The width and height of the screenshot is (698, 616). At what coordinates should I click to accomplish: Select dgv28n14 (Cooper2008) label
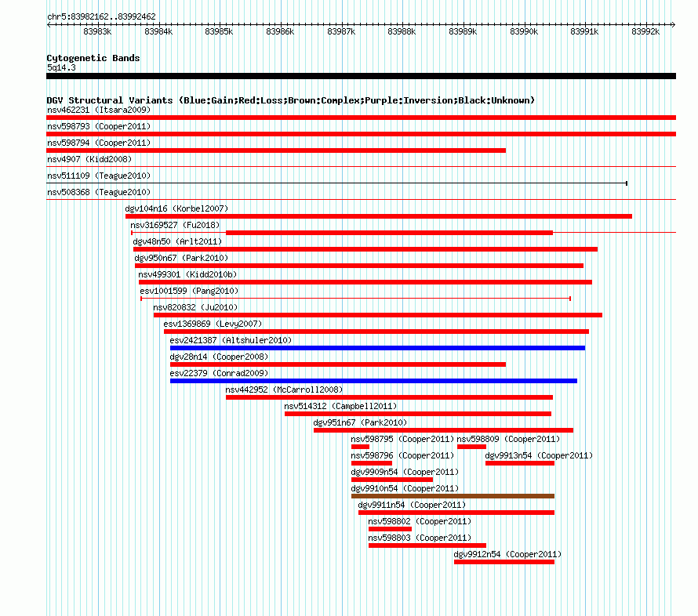point(219,357)
